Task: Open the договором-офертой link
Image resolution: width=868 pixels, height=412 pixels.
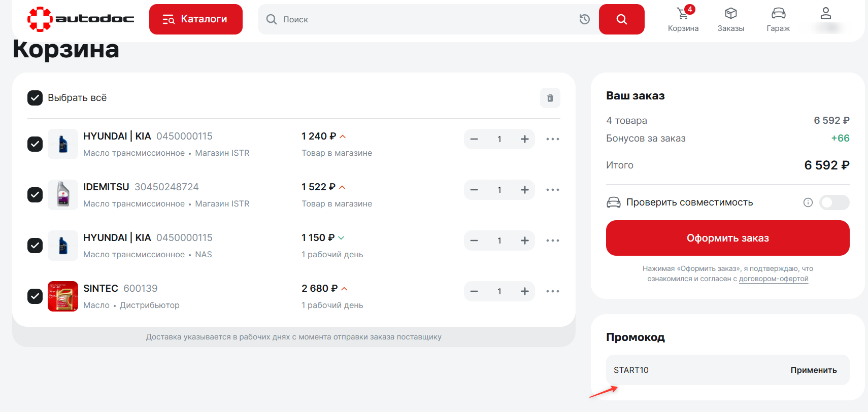Action: click(x=773, y=279)
